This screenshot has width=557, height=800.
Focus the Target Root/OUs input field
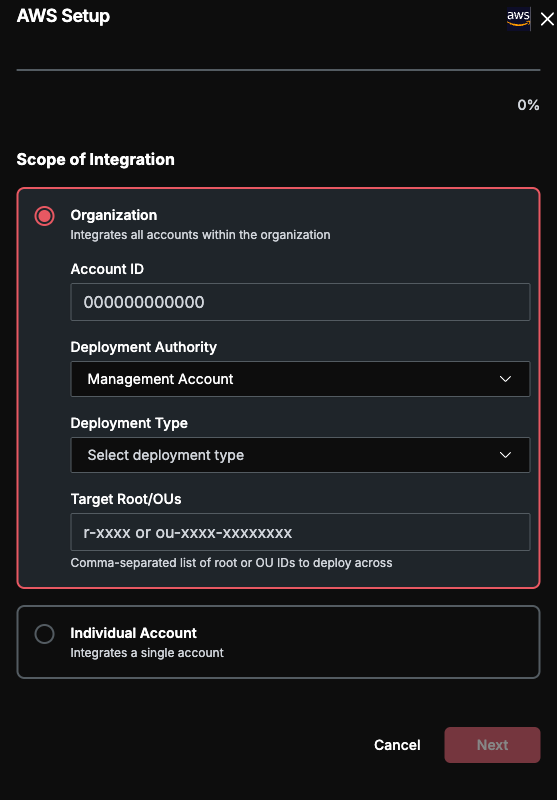coord(300,532)
